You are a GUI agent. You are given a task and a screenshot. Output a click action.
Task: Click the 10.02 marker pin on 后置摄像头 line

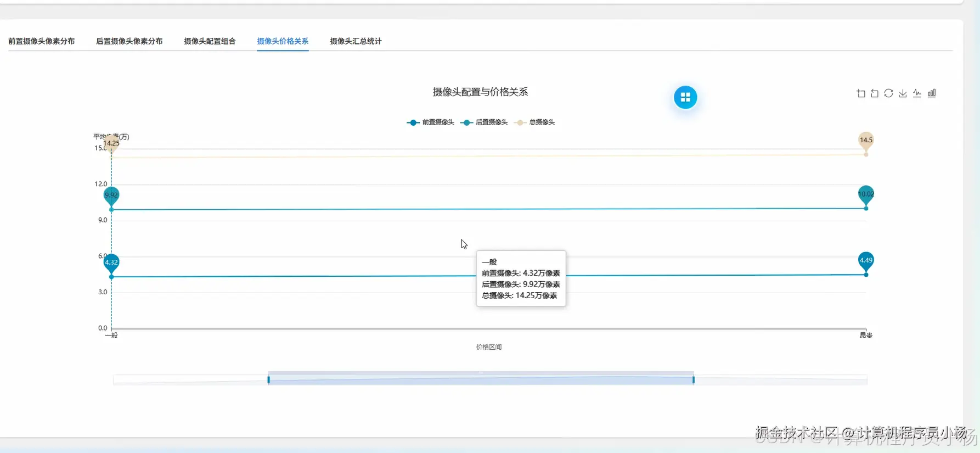click(866, 194)
